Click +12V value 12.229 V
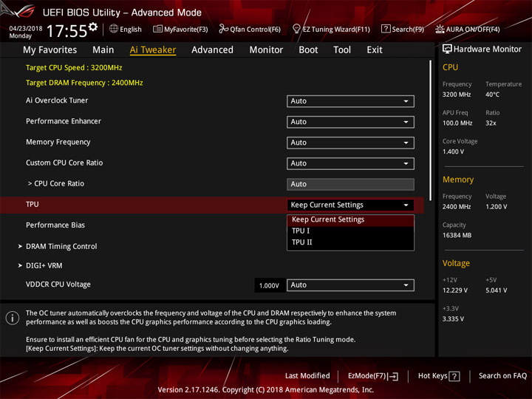Screen dimensions: 532x399 pos(454,290)
